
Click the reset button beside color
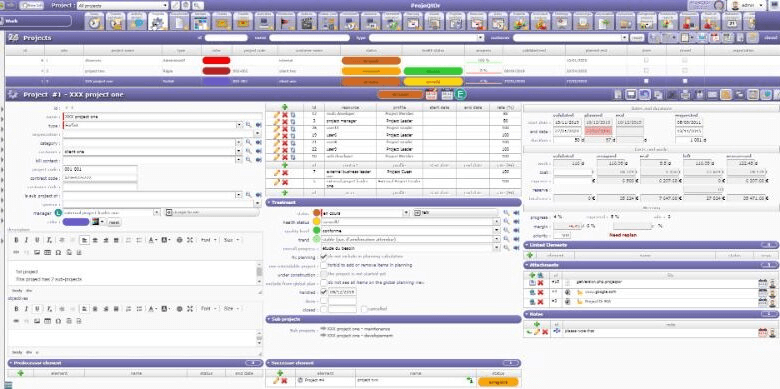pyautogui.click(x=114, y=222)
